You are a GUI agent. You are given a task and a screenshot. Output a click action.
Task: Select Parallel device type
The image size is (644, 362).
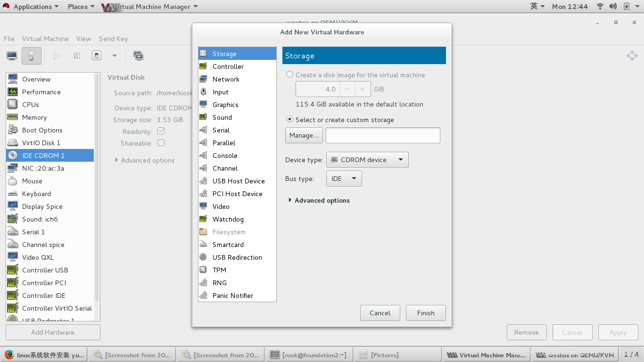tap(237, 143)
